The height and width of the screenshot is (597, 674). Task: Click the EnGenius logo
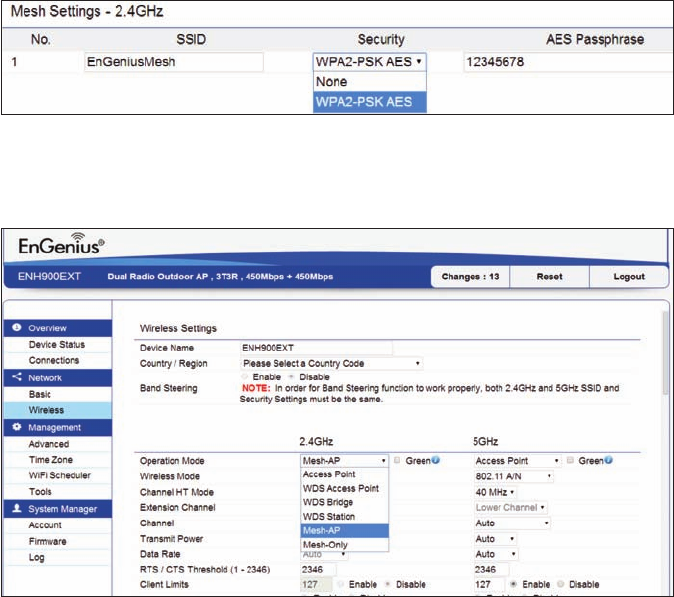pyautogui.click(x=61, y=244)
